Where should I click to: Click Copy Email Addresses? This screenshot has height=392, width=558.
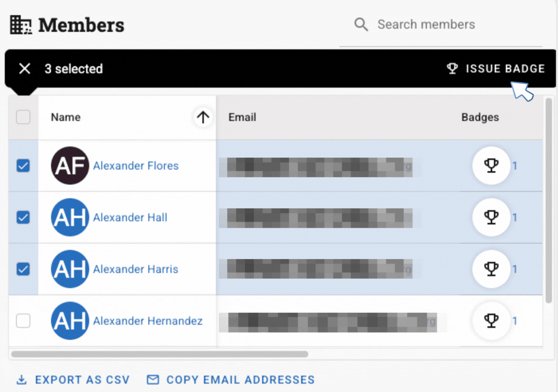(231, 380)
